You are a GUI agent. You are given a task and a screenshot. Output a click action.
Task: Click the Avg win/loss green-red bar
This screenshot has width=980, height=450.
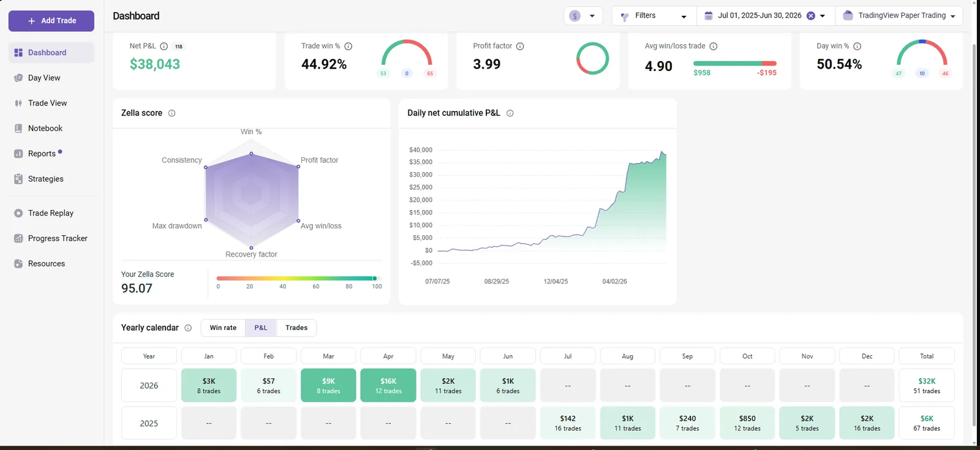tap(735, 63)
